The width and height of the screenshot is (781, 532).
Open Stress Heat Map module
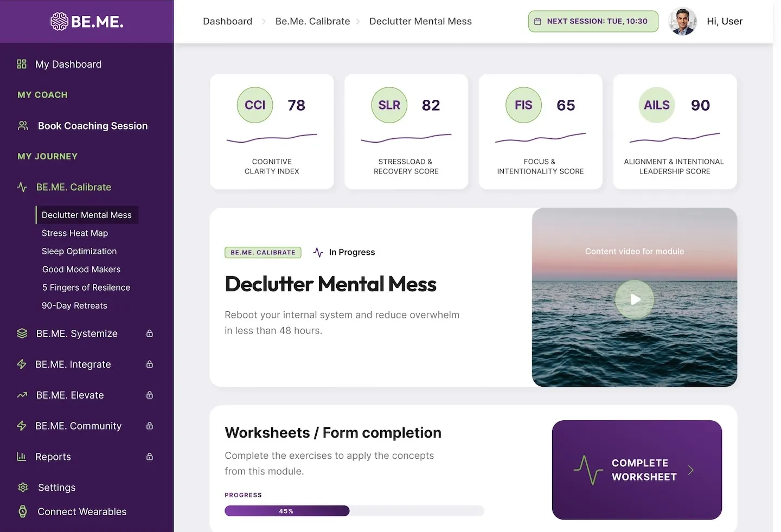(75, 233)
